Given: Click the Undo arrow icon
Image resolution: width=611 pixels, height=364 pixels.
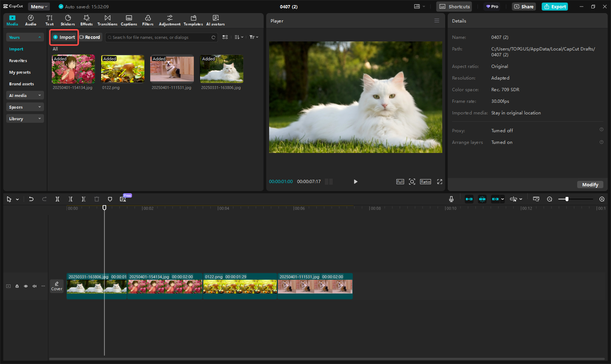Looking at the screenshot, I should pos(31,199).
